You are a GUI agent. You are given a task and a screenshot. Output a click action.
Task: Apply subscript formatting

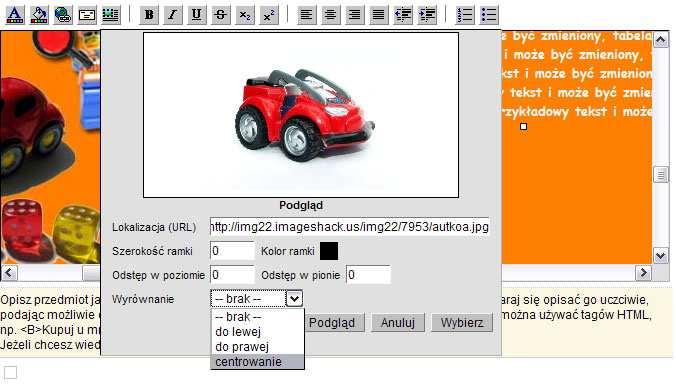click(245, 15)
